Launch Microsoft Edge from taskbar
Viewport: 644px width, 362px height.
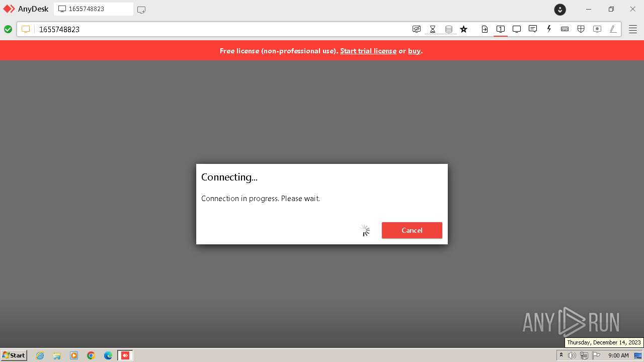tap(108, 355)
